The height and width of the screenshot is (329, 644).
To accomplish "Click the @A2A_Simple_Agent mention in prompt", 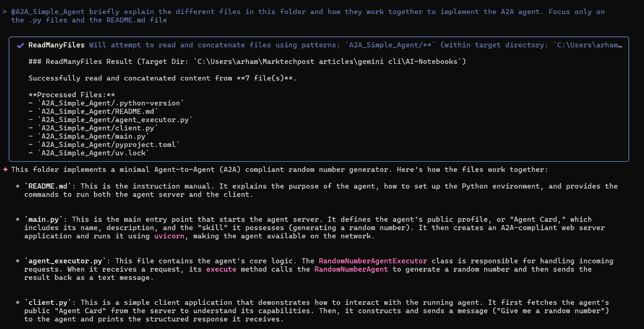I will point(48,12).
